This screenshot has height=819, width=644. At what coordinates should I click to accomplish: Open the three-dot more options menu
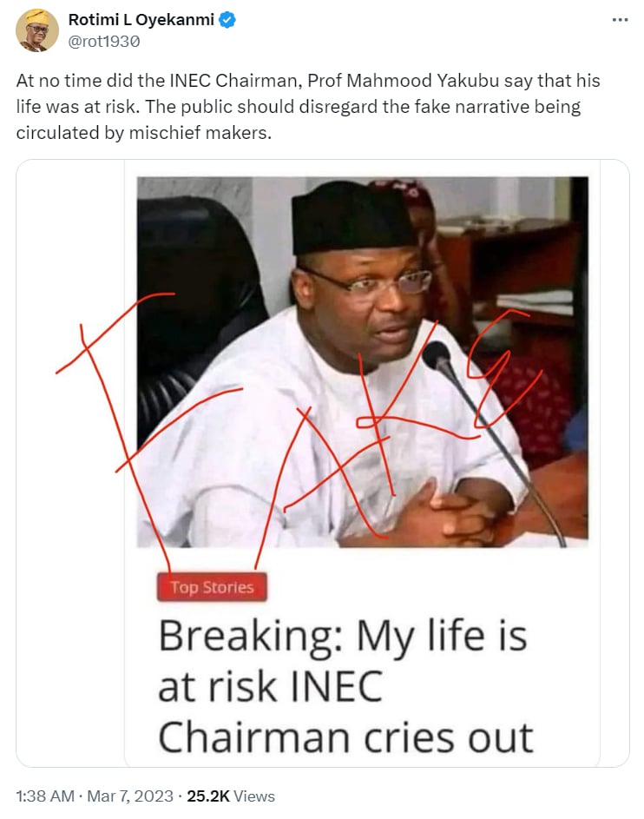(x=620, y=20)
